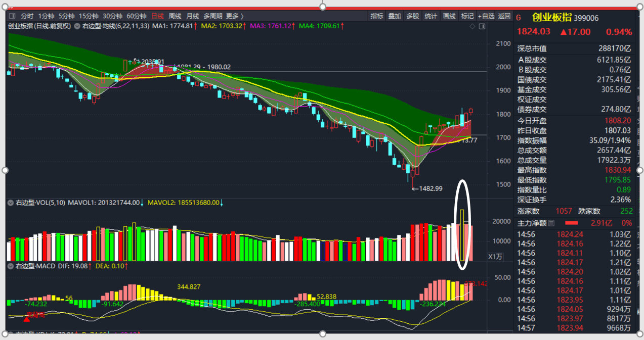Click the X1万 volume unit label

495,257
